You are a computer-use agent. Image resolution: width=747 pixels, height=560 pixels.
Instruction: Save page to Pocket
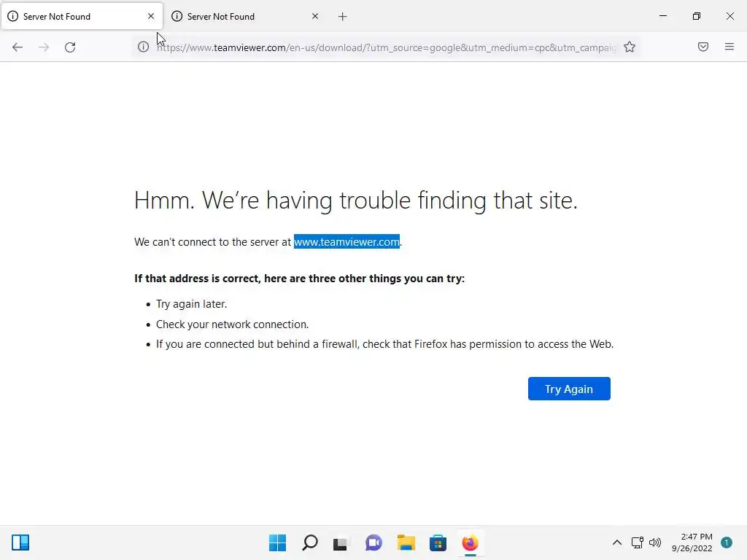click(703, 47)
